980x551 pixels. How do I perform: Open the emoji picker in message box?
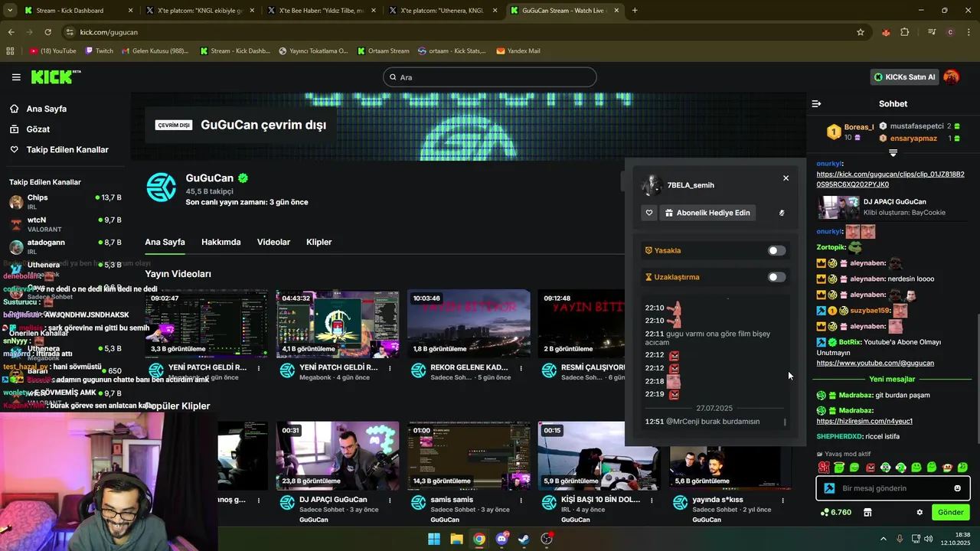(957, 488)
